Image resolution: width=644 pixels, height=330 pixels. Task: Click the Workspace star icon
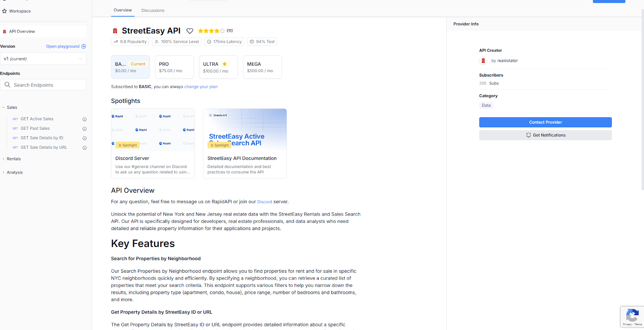(x=4, y=11)
